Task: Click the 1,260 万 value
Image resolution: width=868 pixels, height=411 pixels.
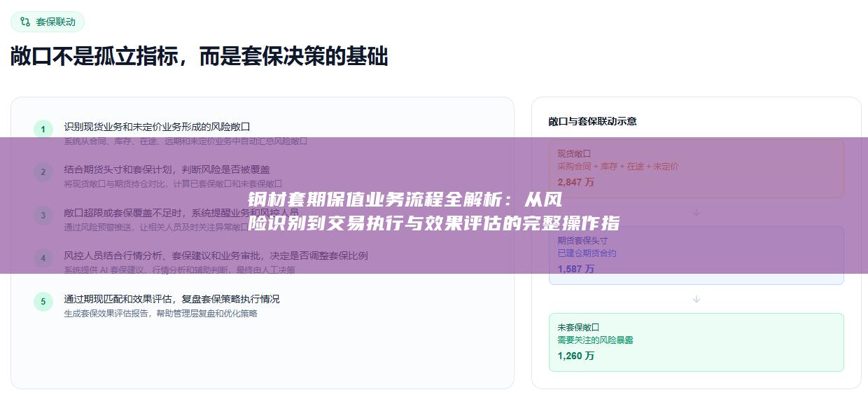Action: click(x=575, y=356)
